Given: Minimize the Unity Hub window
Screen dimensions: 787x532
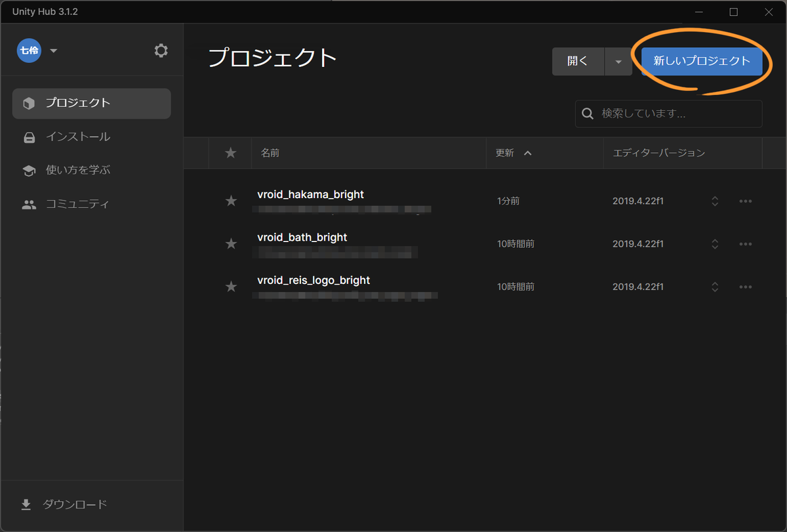Looking at the screenshot, I should click(x=699, y=12).
